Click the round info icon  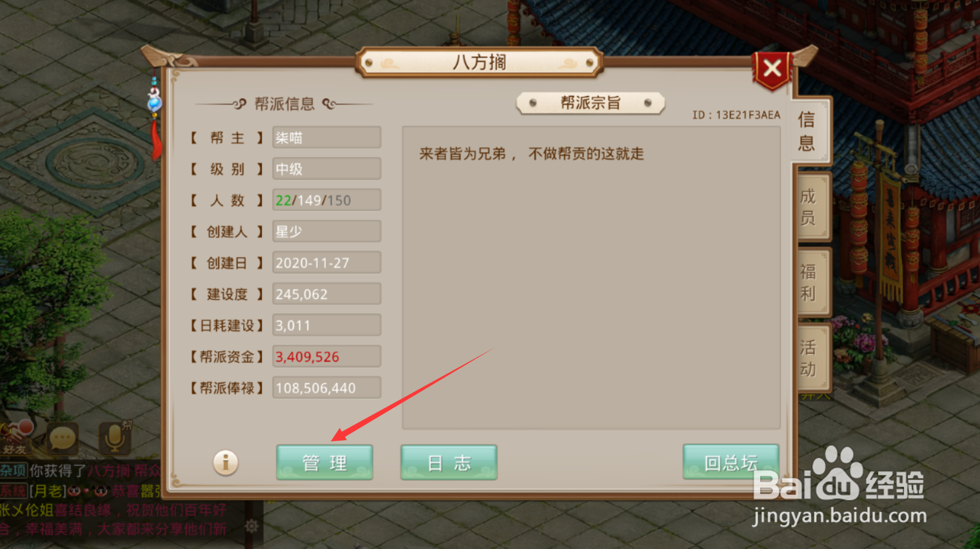pyautogui.click(x=226, y=462)
